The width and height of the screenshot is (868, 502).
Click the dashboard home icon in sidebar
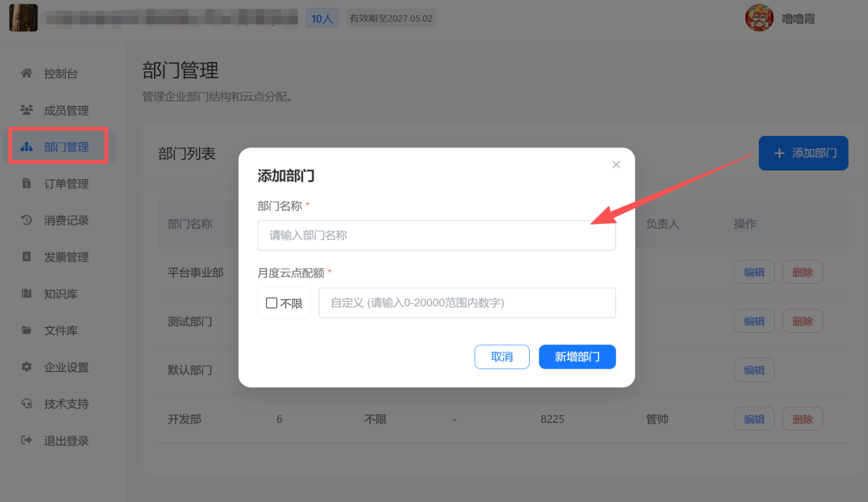coord(27,74)
